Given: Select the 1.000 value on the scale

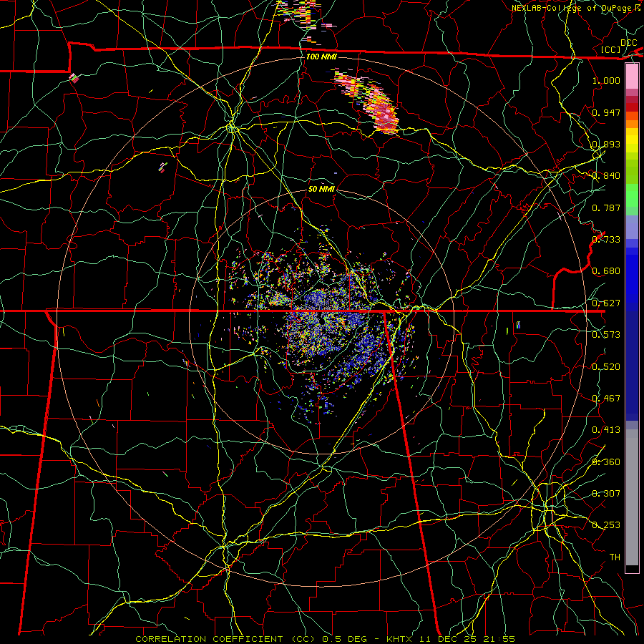Looking at the screenshot, I should [606, 80].
